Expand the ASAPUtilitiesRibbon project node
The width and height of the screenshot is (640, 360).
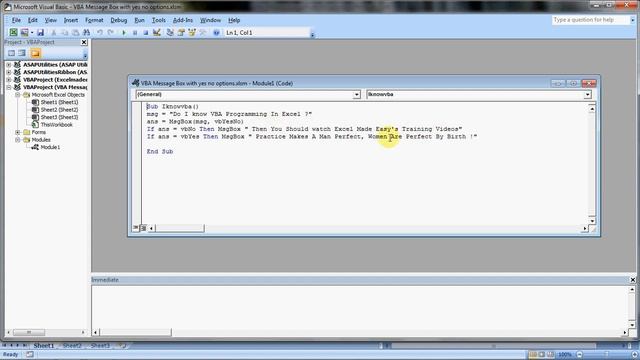pyautogui.click(x=9, y=72)
